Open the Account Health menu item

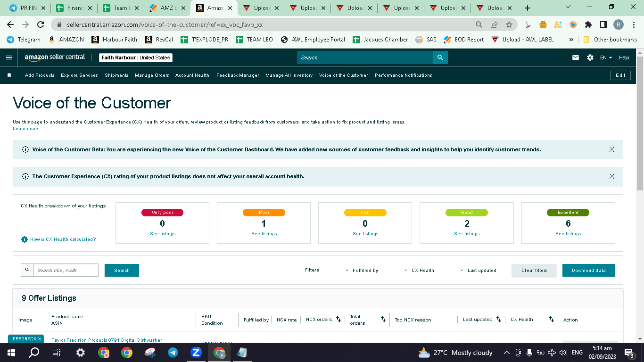[x=192, y=75]
